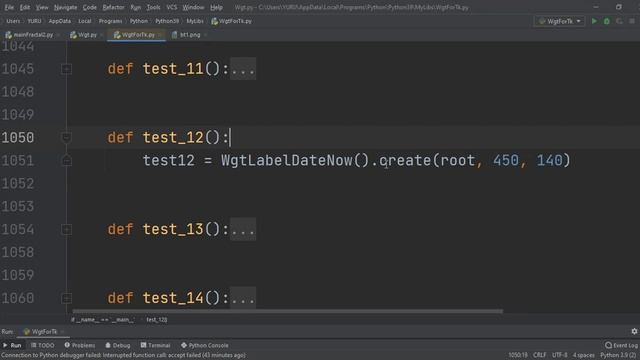Open the Help menu
The width and height of the screenshot is (640, 360).
[x=216, y=7]
